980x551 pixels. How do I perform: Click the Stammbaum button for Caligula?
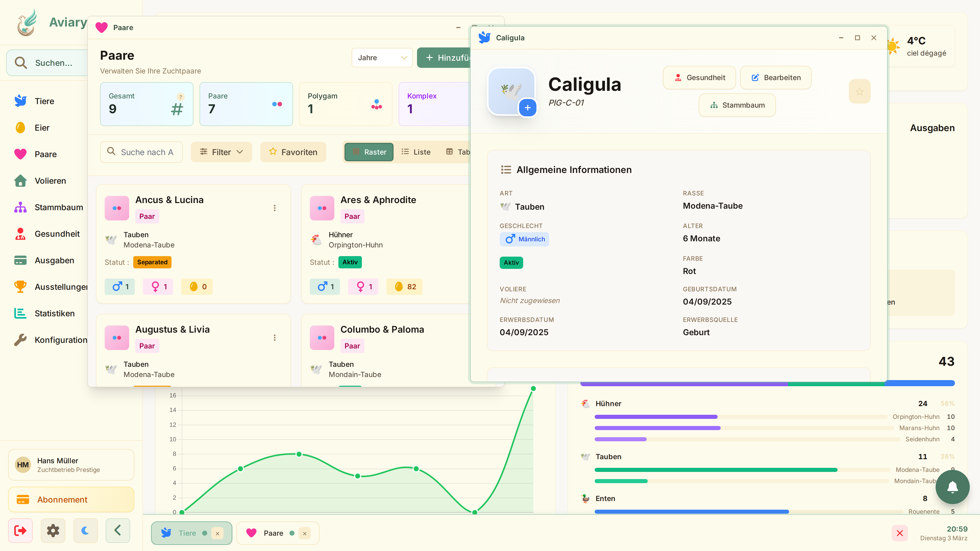[x=737, y=105]
